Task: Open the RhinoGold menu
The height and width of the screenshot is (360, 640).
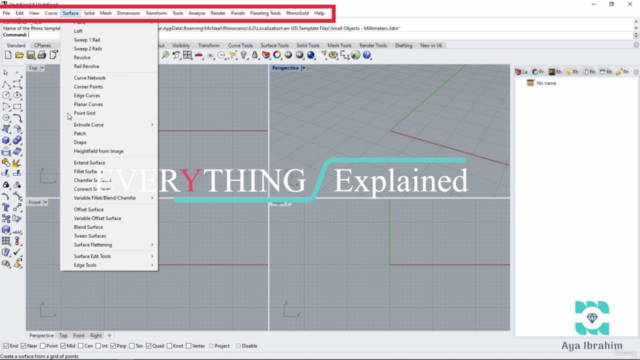Action: (x=298, y=13)
